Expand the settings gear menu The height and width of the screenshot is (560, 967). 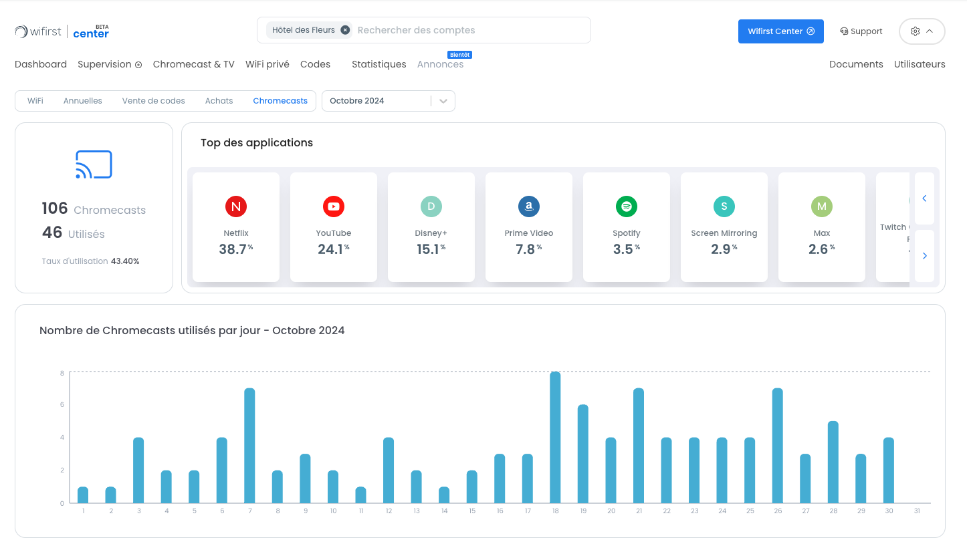922,31
